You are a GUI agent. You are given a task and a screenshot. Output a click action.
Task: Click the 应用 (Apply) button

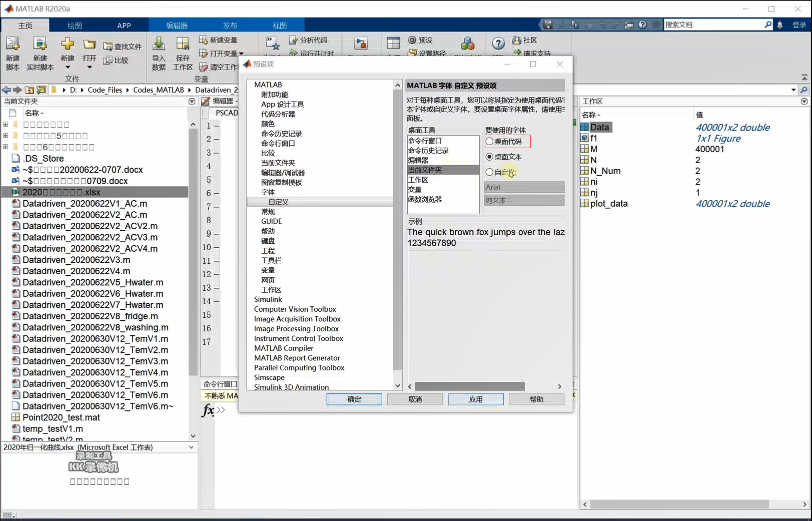(475, 399)
